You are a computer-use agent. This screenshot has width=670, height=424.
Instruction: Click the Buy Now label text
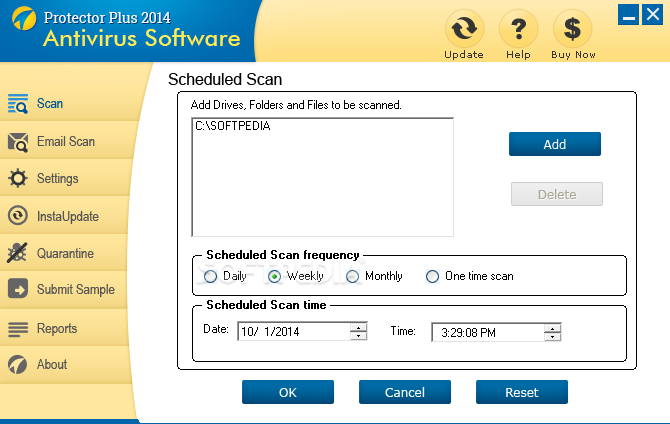[x=573, y=55]
